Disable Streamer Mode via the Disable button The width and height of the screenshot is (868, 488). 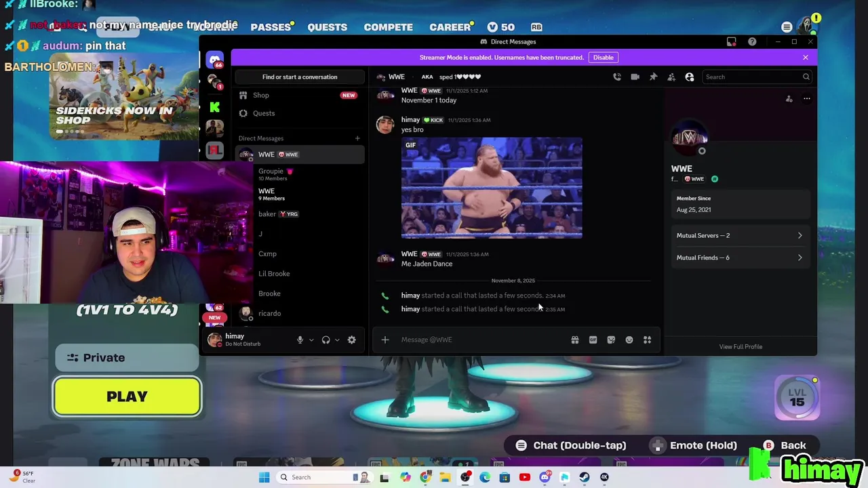pyautogui.click(x=603, y=58)
